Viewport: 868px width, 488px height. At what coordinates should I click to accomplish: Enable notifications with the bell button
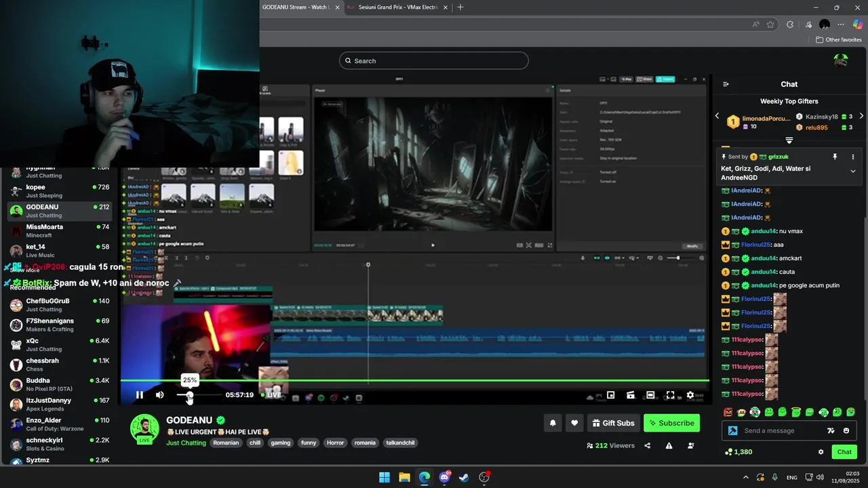pos(553,423)
